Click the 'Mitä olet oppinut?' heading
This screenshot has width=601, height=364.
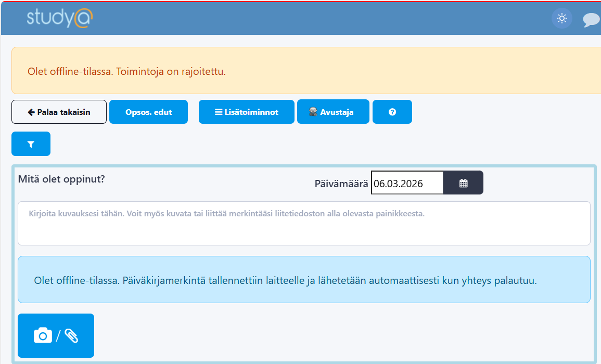(x=61, y=179)
